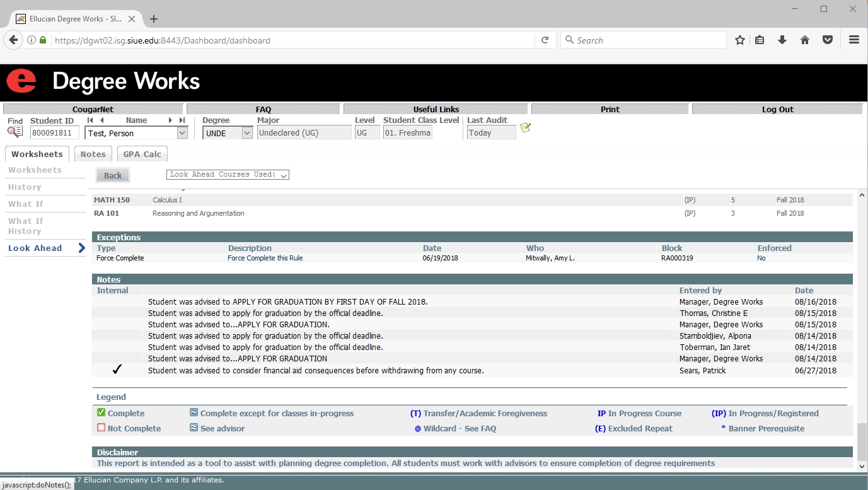Jump to the first student arrow
Image resolution: width=868 pixels, height=490 pixels.
click(90, 120)
